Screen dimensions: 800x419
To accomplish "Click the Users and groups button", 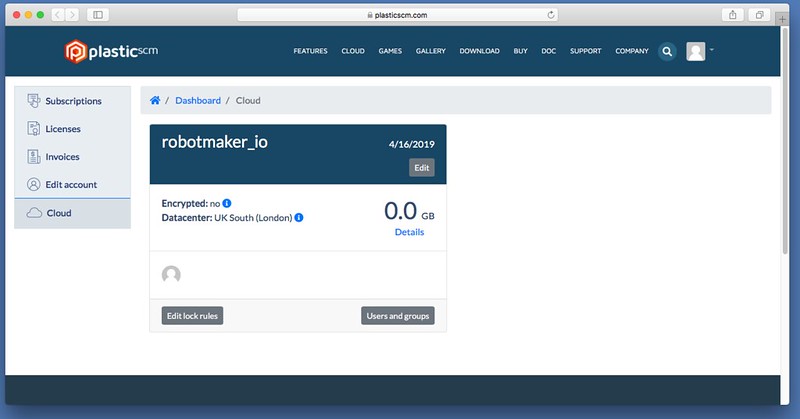I will [x=398, y=316].
